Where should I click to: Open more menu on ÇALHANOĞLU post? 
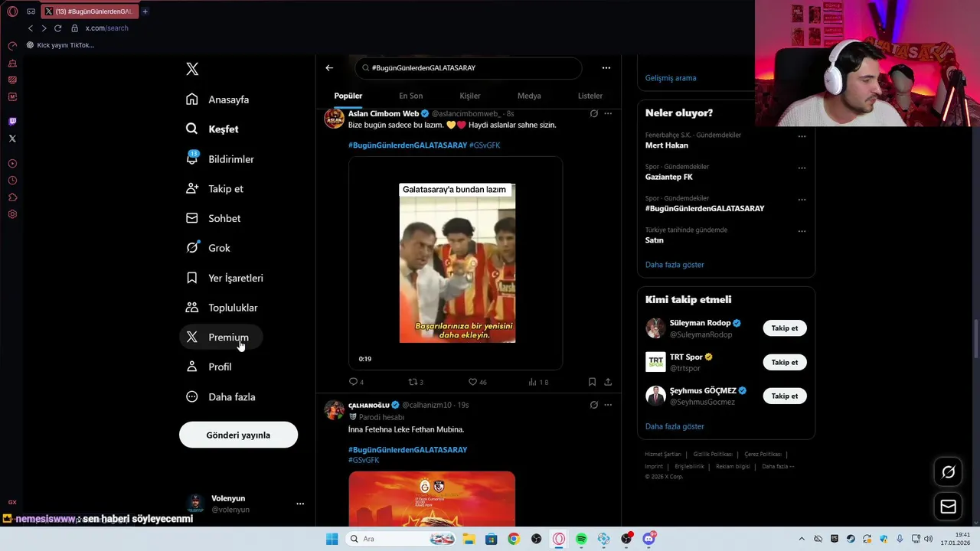(x=608, y=405)
